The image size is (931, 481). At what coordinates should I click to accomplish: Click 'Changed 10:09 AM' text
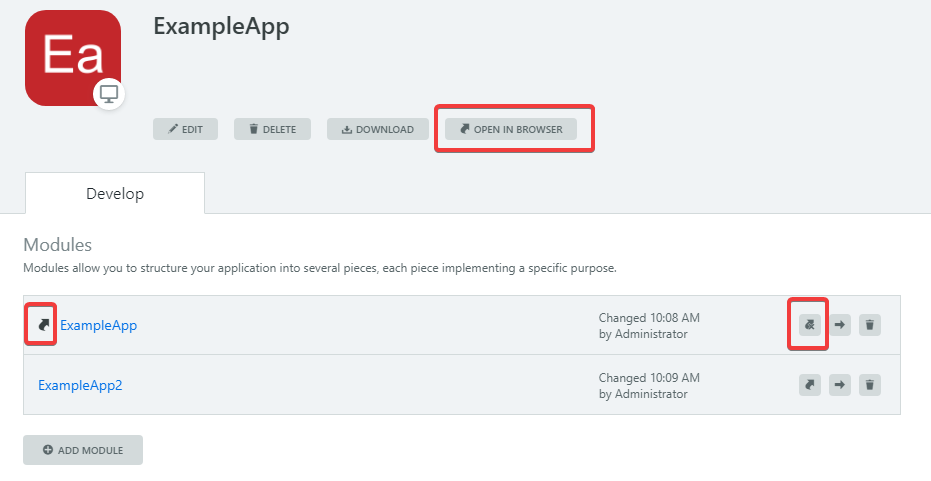649,378
